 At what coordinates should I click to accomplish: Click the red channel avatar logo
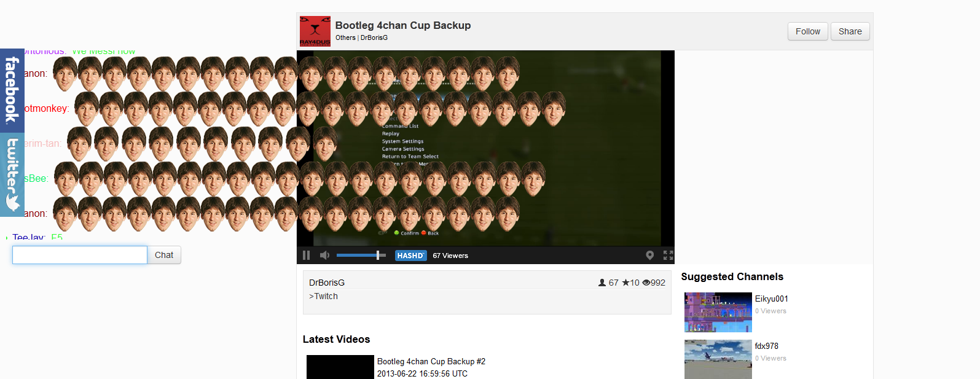[x=315, y=31]
